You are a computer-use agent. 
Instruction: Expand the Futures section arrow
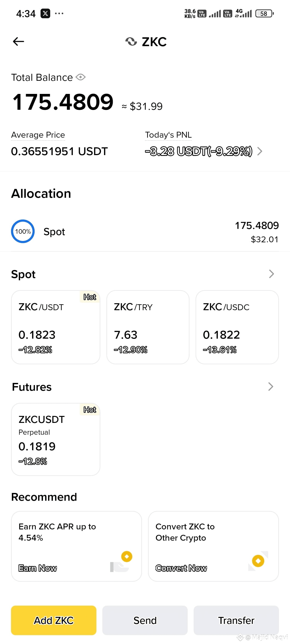tap(271, 387)
